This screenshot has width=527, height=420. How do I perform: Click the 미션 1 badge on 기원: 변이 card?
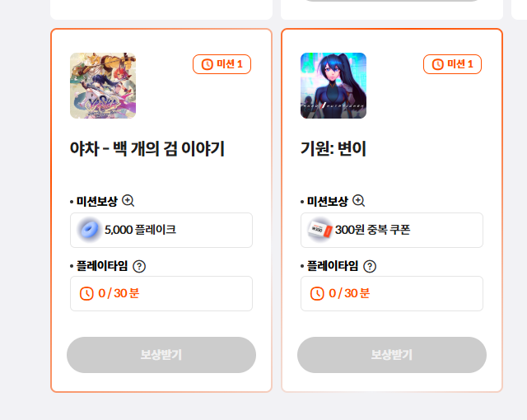[x=452, y=64]
